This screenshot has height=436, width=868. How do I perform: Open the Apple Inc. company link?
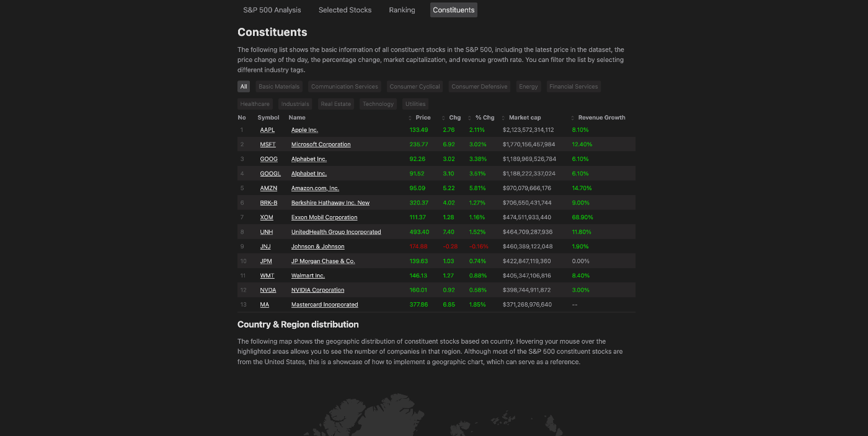[304, 130]
